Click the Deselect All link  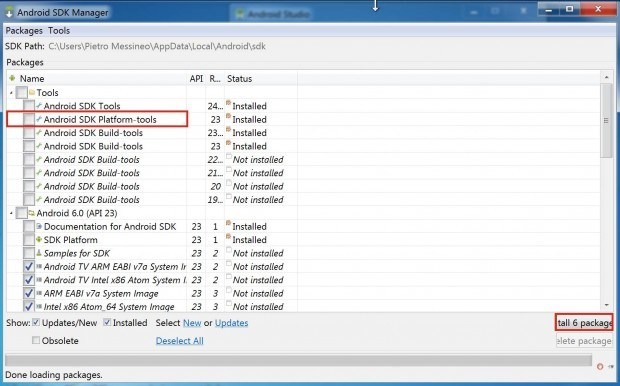pos(180,341)
